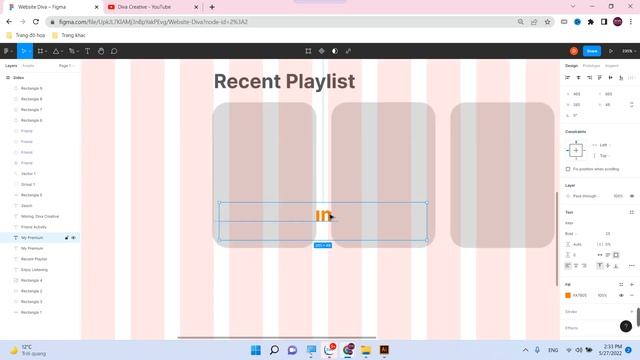Open the Move tool options arrow
640x360 pixels.
pyautogui.click(x=30, y=51)
